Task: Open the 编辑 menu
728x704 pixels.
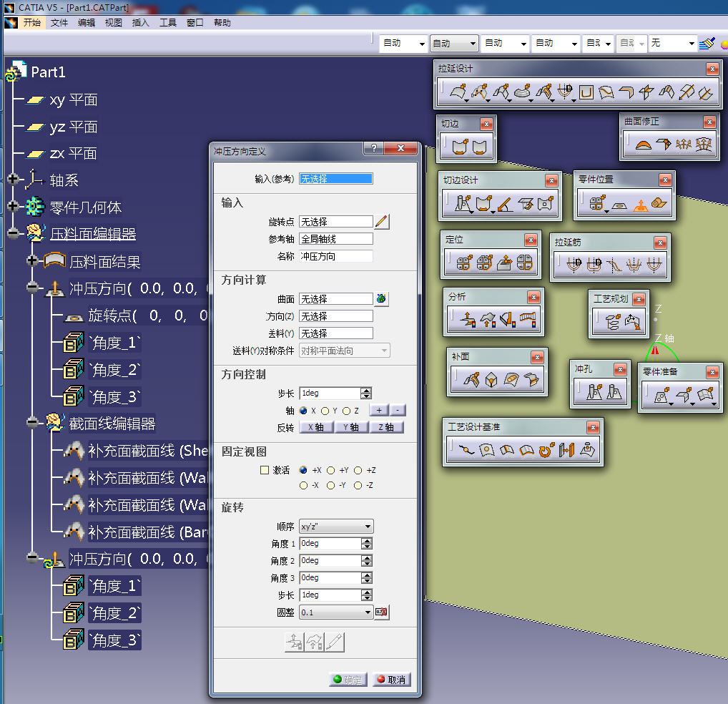Action: pos(87,23)
